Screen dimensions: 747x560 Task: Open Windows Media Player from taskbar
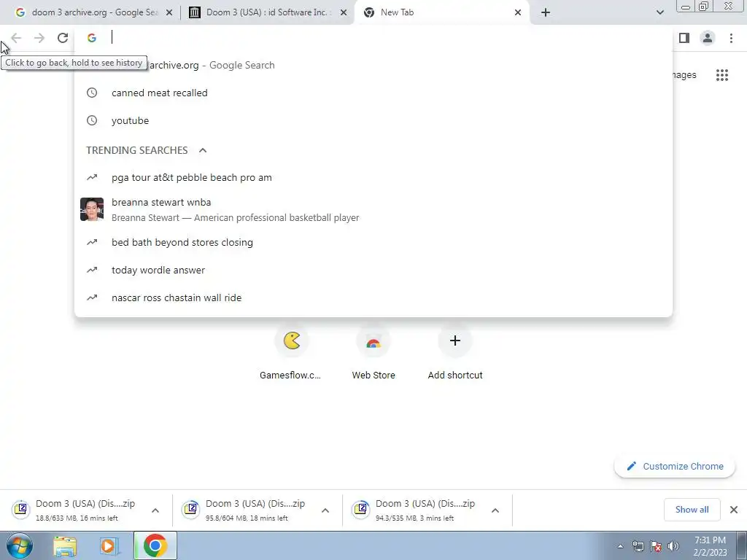(x=109, y=546)
